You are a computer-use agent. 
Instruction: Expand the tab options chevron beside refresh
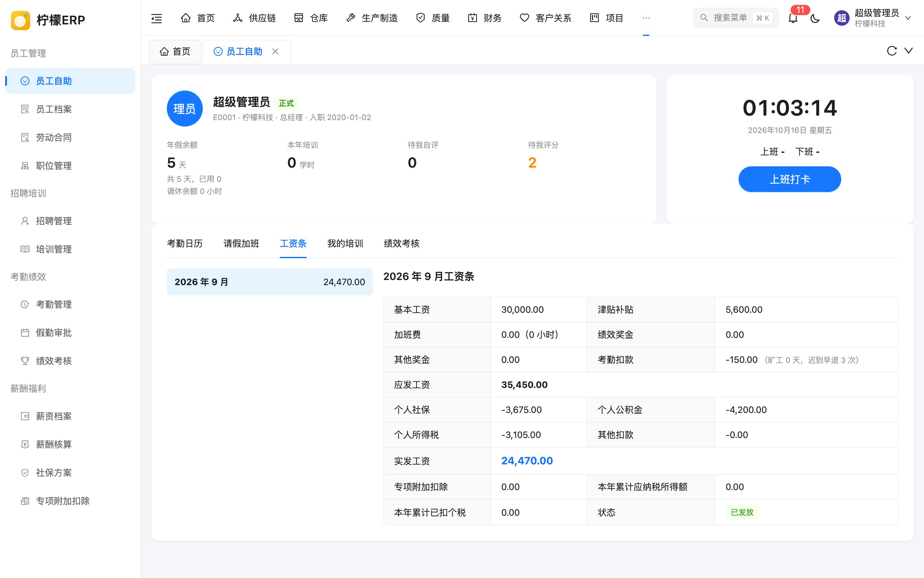tap(909, 51)
